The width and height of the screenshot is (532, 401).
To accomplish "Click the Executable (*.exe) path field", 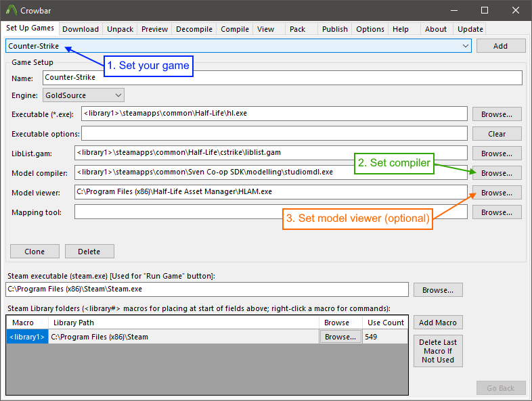I will point(274,114).
